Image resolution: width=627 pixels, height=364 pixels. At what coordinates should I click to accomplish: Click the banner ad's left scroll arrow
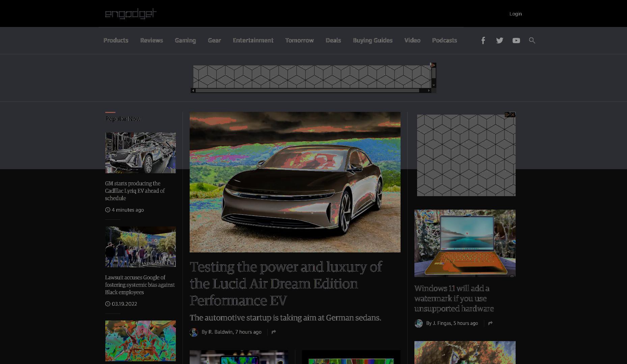point(193,90)
